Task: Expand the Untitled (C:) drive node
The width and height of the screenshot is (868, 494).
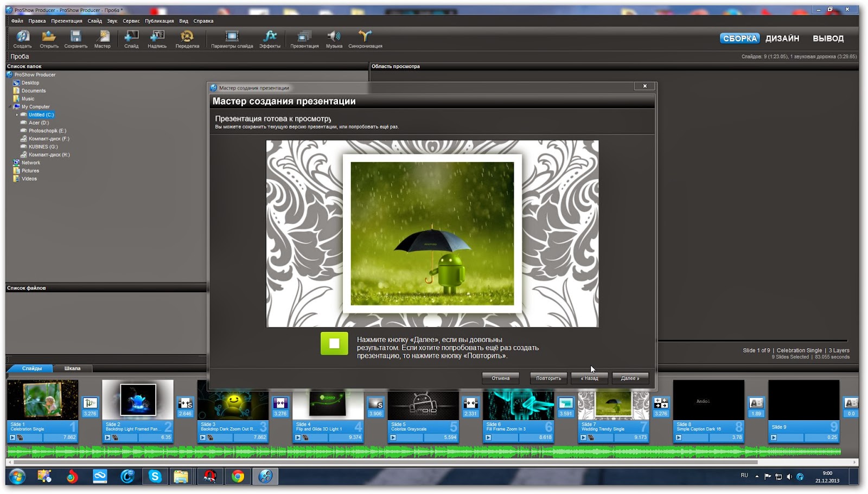Action: click(17, 115)
